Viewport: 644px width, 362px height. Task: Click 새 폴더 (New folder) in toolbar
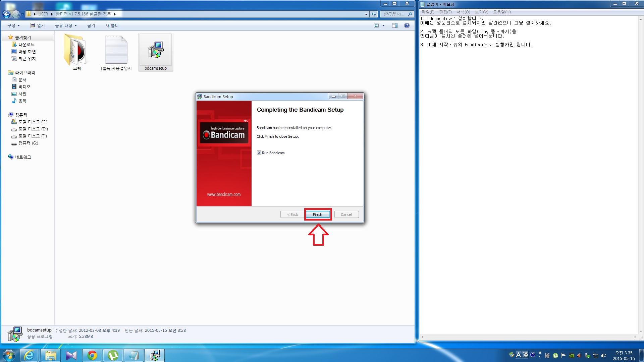click(112, 25)
